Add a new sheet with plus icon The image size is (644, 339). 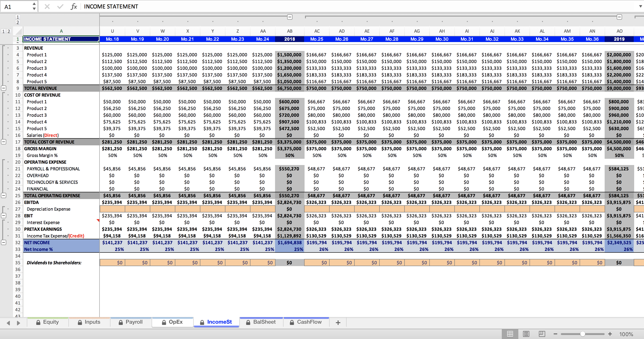click(x=338, y=322)
